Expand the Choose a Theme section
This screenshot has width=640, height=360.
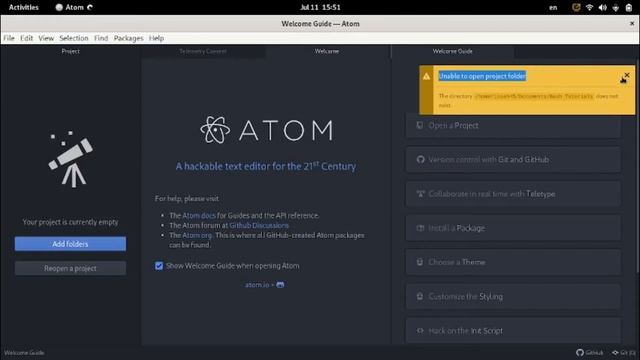[x=513, y=262]
